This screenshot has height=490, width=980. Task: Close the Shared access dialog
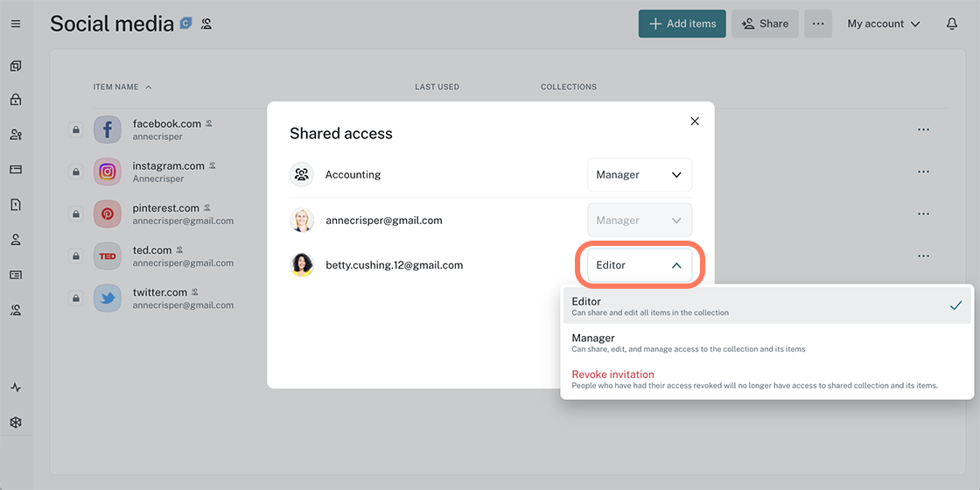click(695, 122)
